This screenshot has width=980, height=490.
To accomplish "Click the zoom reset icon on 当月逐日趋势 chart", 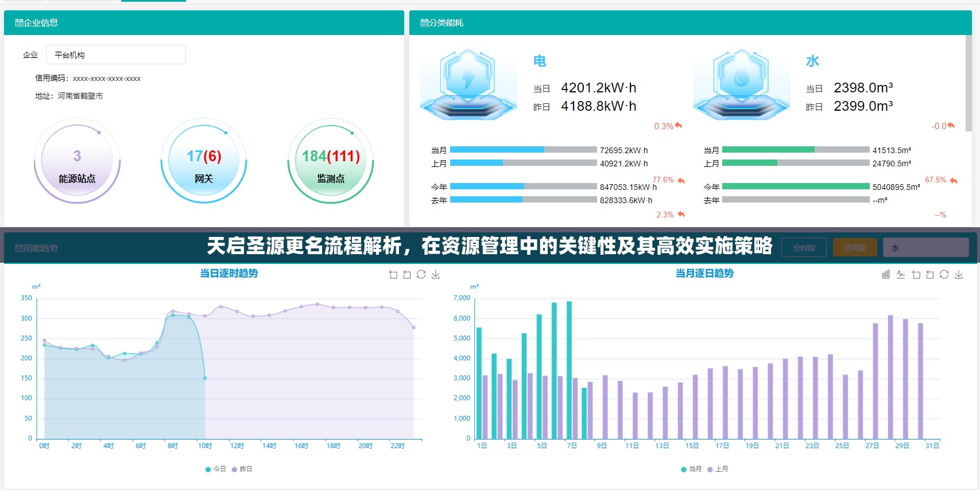I will point(930,275).
